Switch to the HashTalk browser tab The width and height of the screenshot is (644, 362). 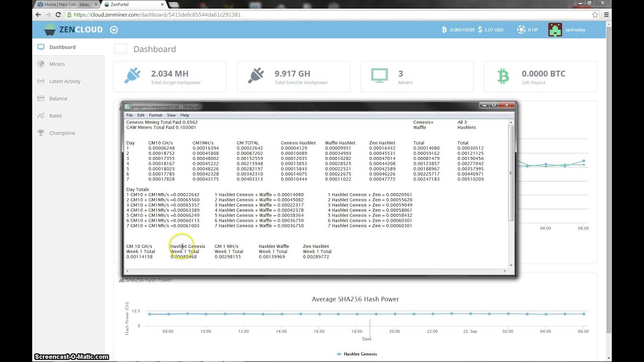pos(66,5)
